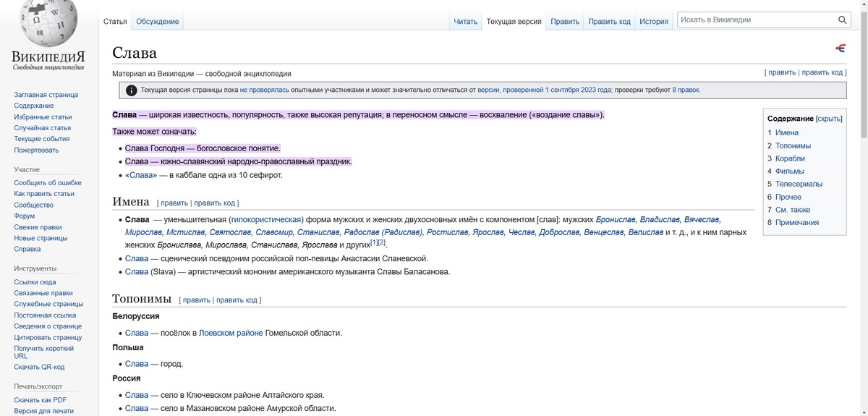Click the search magnifier icon

(843, 20)
